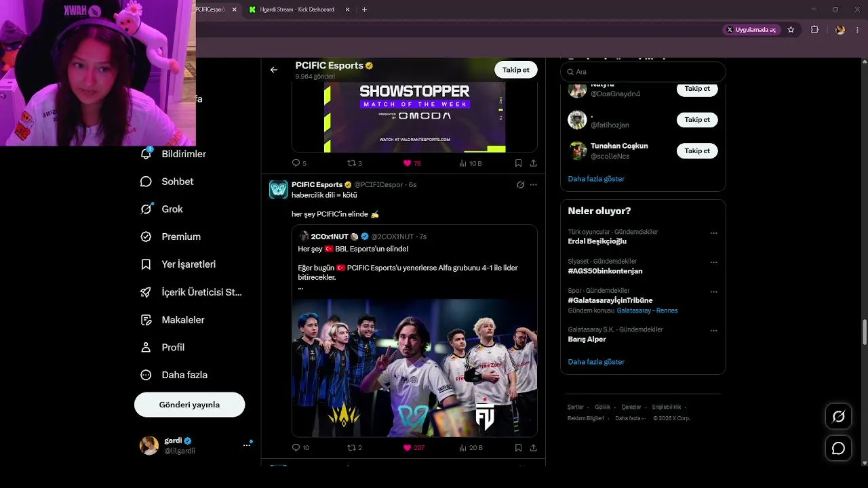The image size is (868, 488).
Task: Bookmark this page with the star icon
Action: point(791,30)
